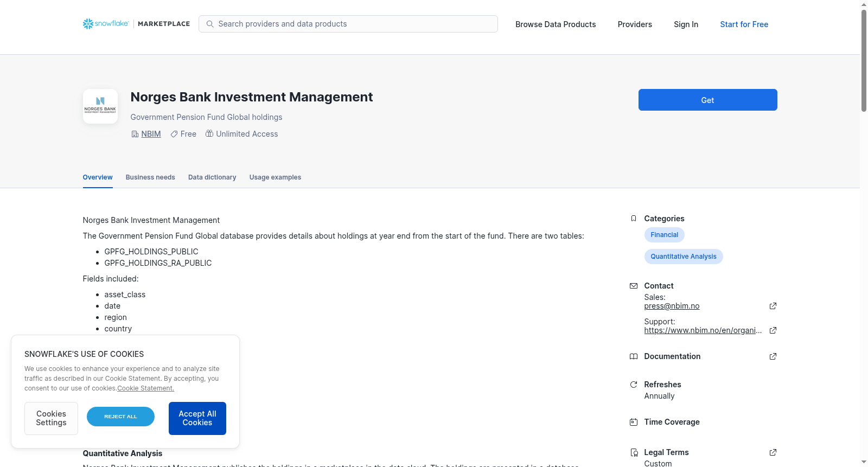Click REJECT ALL cookies button
The image size is (868, 467).
coord(120,417)
